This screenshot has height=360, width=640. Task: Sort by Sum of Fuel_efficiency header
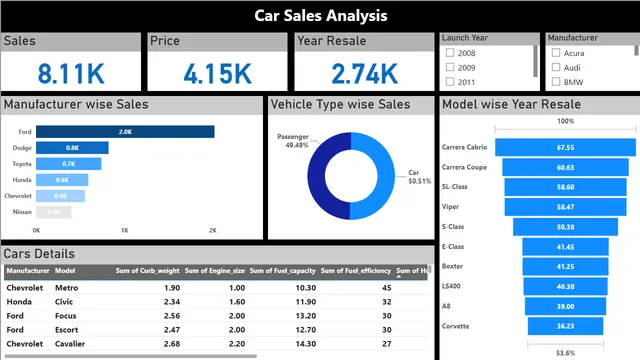click(356, 271)
